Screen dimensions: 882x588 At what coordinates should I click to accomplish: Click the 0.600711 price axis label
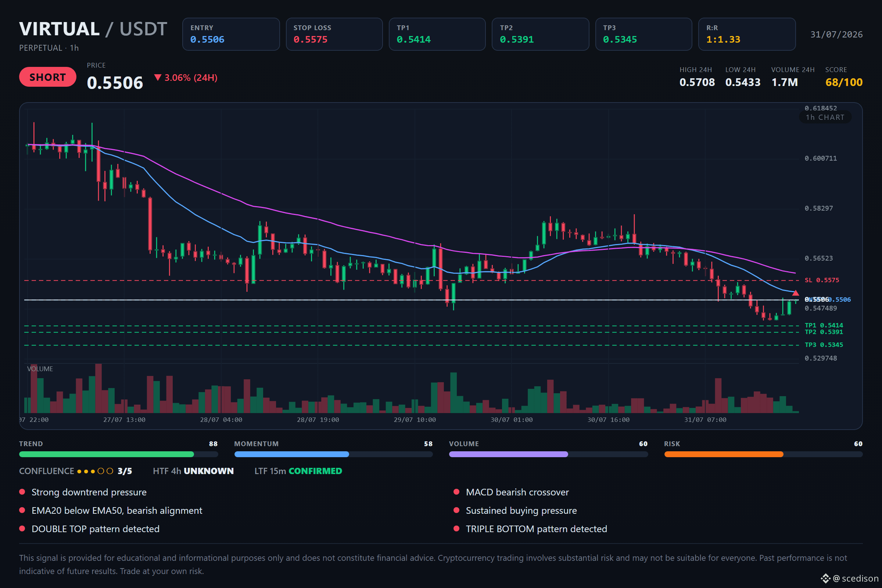click(x=821, y=158)
